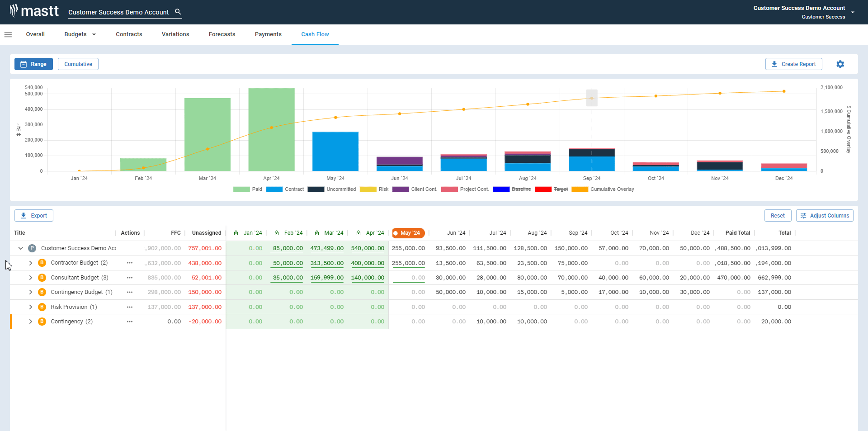Click the green Paid legend swatch
Screen dimensions: 868x431
241,189
